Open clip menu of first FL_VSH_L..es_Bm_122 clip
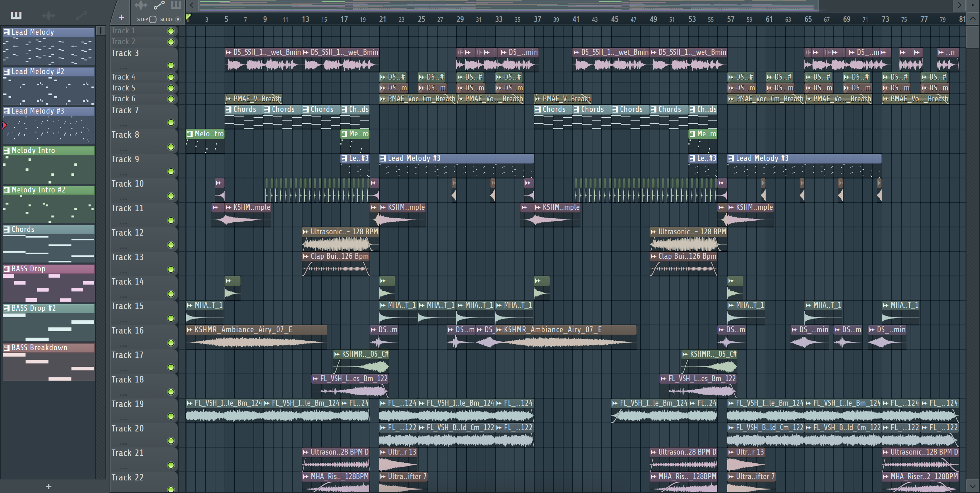 point(315,378)
